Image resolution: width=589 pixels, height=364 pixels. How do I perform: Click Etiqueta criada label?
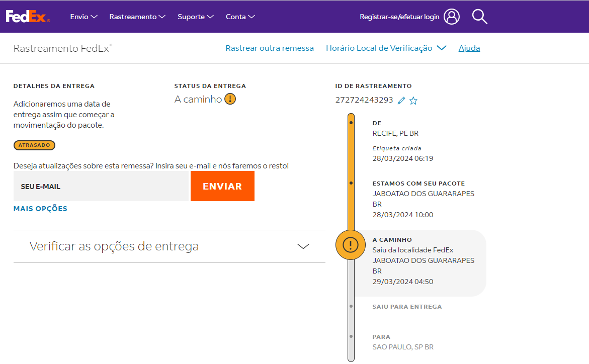(397, 148)
